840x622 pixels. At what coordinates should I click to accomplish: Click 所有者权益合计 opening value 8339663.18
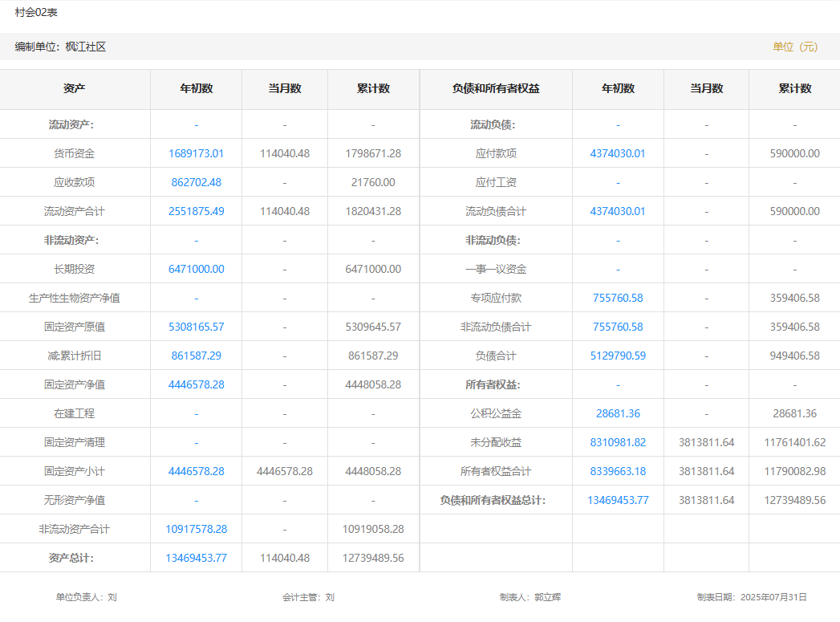point(618,471)
